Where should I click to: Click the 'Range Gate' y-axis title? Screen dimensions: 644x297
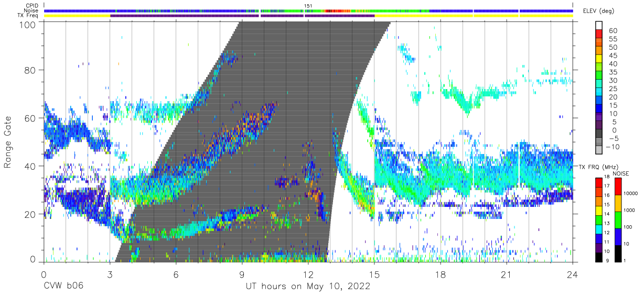pos(8,142)
